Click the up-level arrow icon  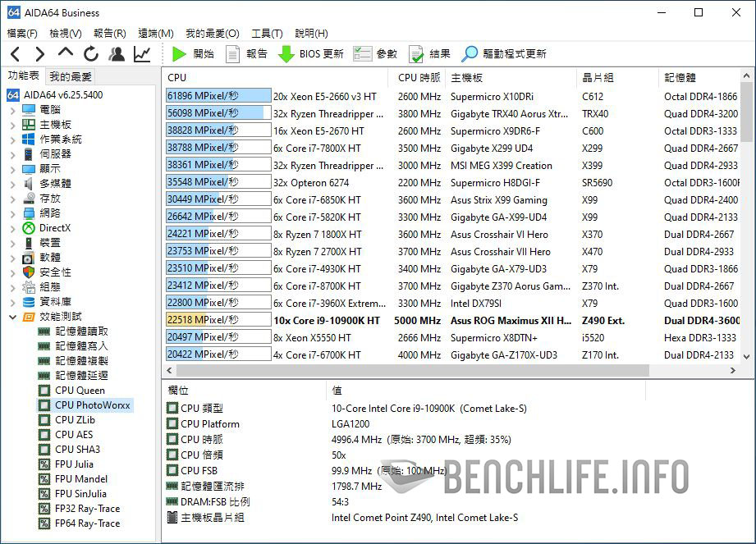click(66, 53)
